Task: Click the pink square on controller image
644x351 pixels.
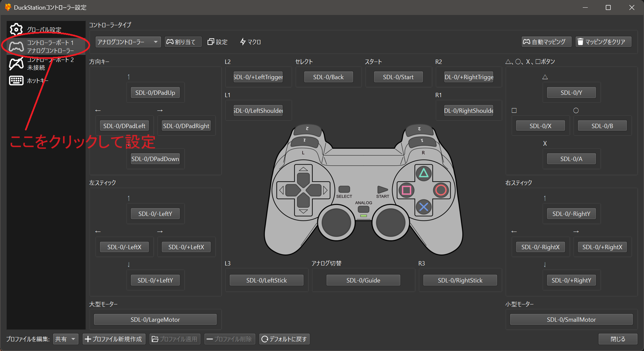Action: pyautogui.click(x=406, y=190)
